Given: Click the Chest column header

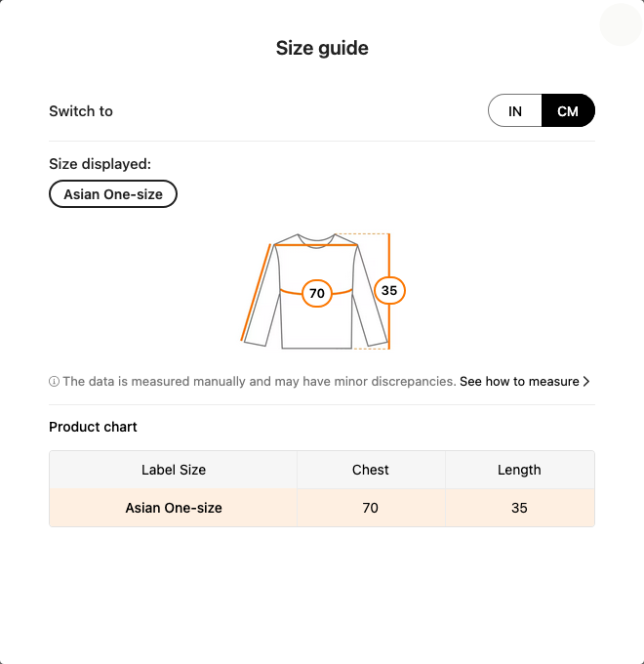Looking at the screenshot, I should pyautogui.click(x=371, y=470).
